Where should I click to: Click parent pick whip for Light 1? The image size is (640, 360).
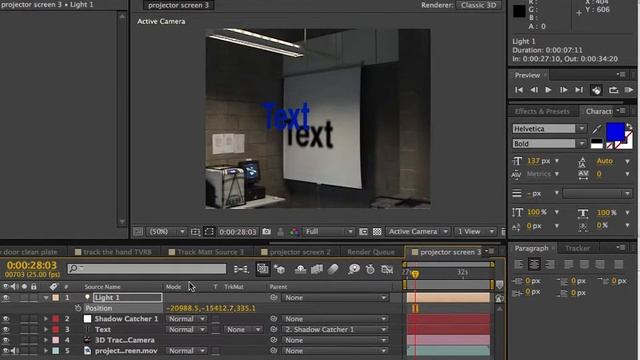[273, 298]
